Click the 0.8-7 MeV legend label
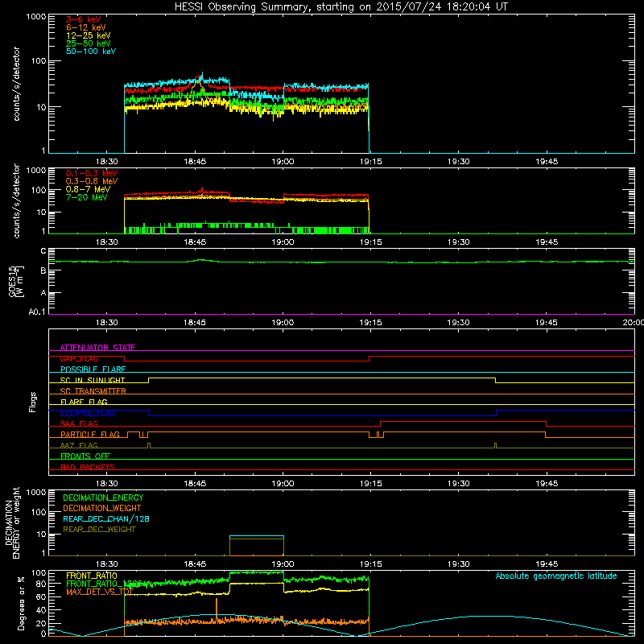Viewport: 644px width, 644px height. pyautogui.click(x=88, y=189)
